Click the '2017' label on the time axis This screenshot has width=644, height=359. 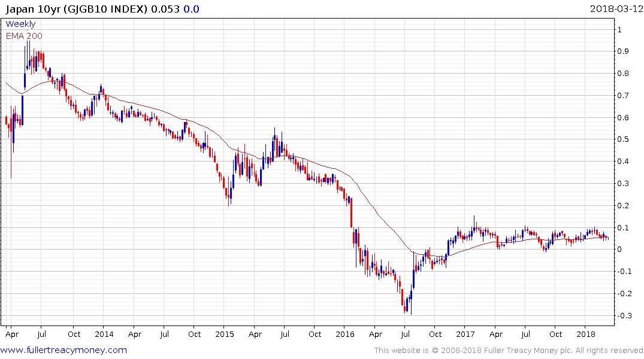pyautogui.click(x=465, y=334)
